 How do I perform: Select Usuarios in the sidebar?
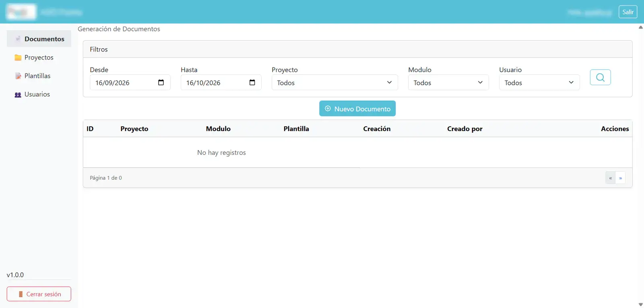39,94
